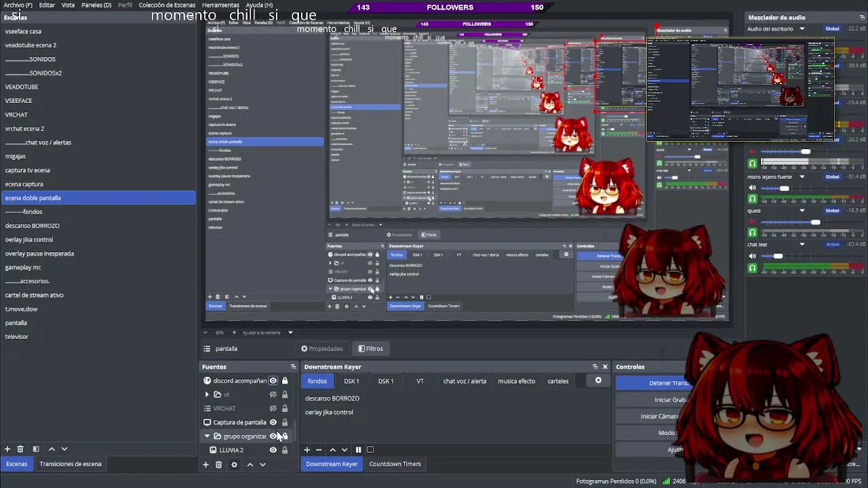Mute the micro lejano fuerte speaker icon
868x488 pixels.
pyautogui.click(x=752, y=188)
